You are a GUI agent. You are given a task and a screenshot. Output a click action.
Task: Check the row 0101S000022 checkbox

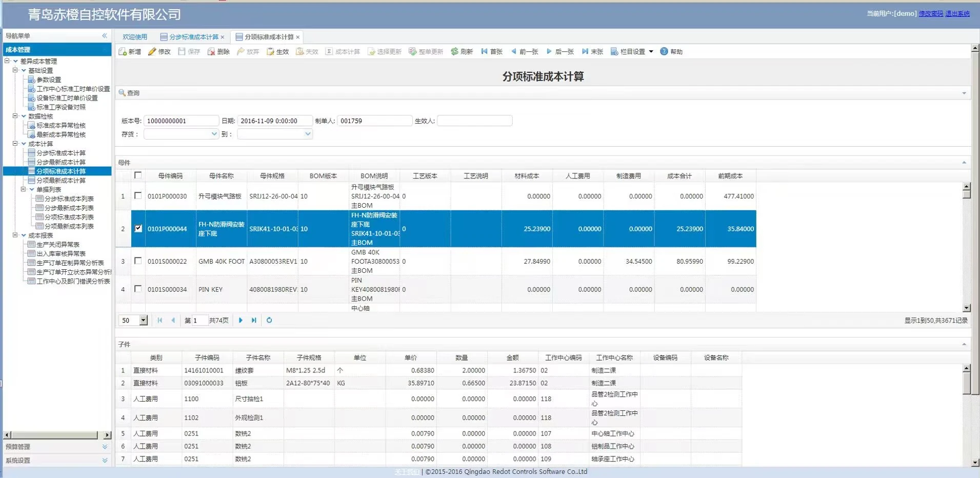(x=138, y=261)
